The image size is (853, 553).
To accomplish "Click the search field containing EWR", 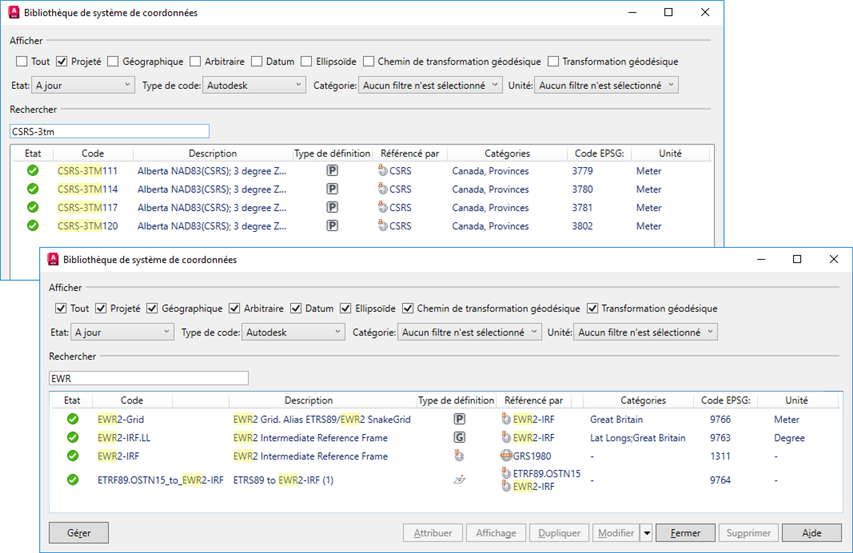I will (149, 378).
